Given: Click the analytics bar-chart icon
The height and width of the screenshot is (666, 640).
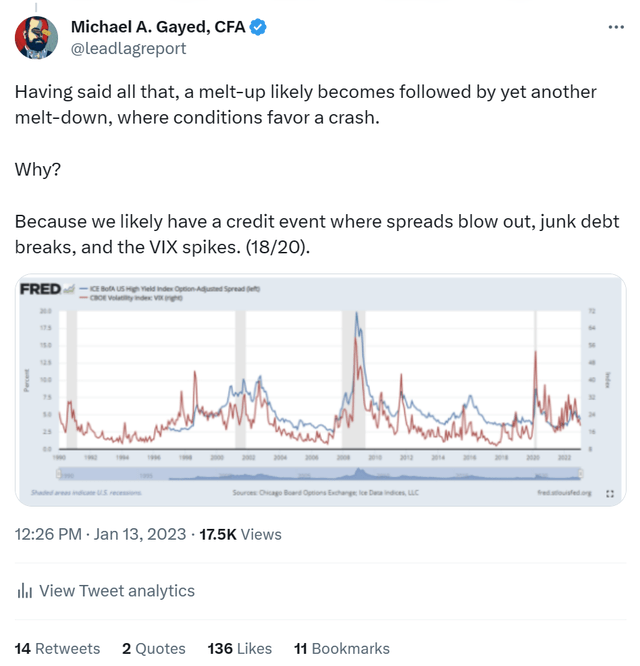Looking at the screenshot, I should [x=25, y=591].
